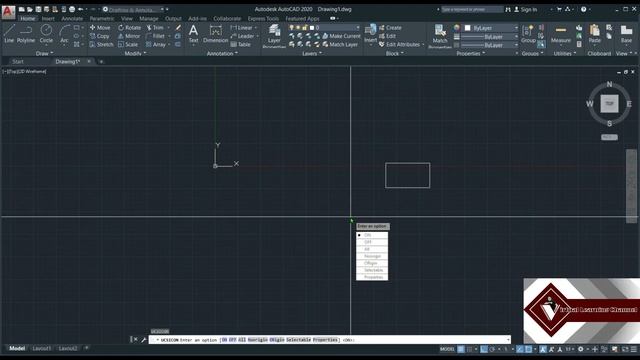Click the command line input field
The image size is (640, 360).
point(329,340)
